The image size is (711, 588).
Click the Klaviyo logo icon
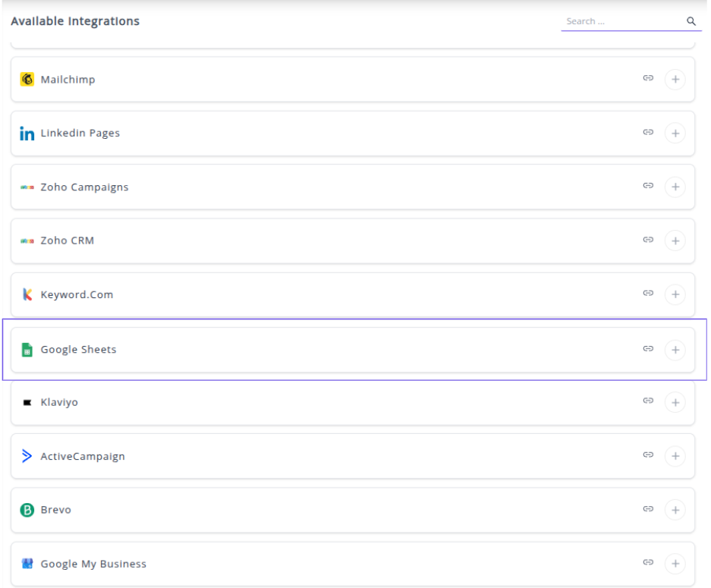[27, 403]
